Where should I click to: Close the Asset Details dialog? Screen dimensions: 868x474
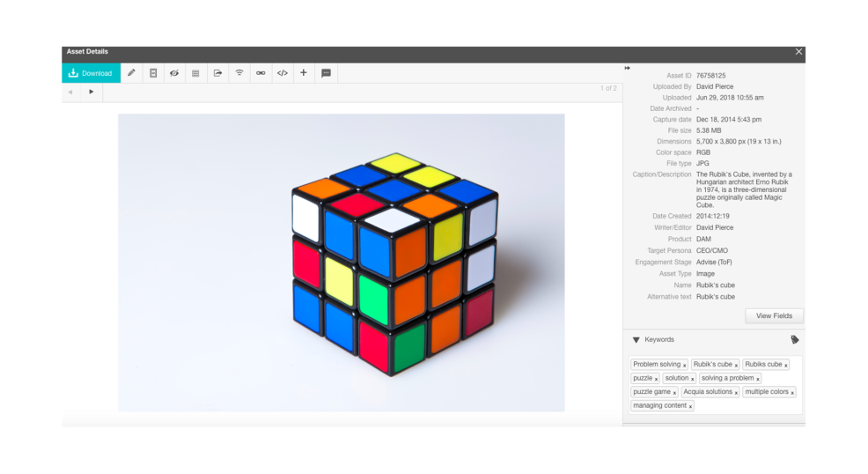pyautogui.click(x=798, y=52)
